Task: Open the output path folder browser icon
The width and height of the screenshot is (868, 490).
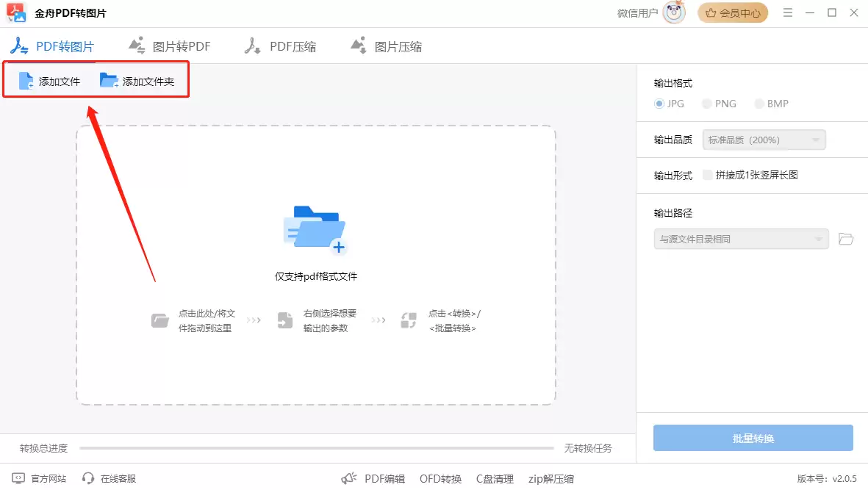Action: [x=846, y=239]
